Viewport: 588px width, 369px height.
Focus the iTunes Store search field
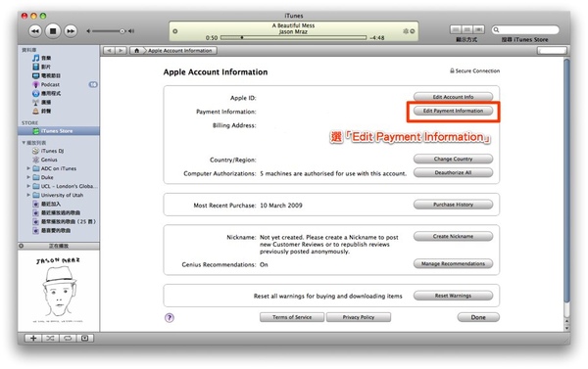point(525,29)
